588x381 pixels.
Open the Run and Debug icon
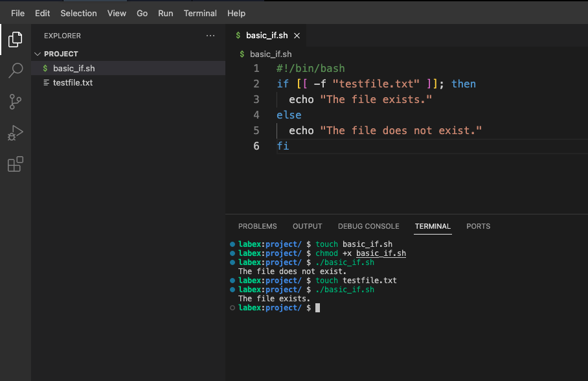16,133
